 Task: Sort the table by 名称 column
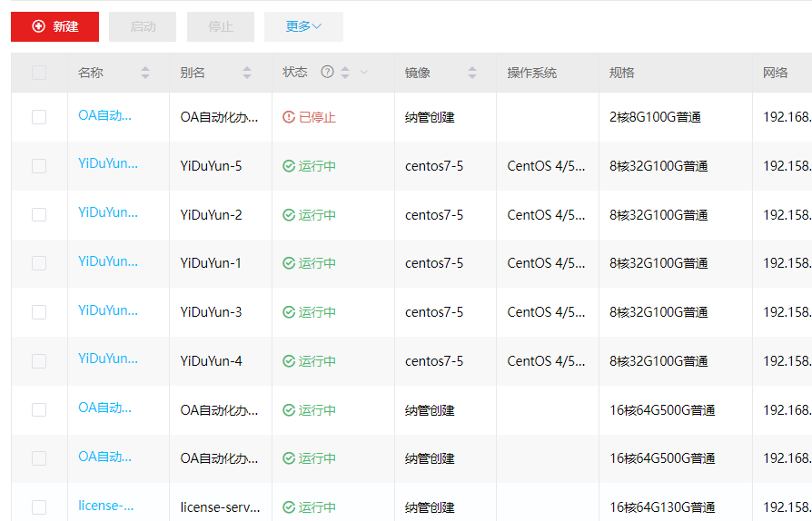coord(145,73)
